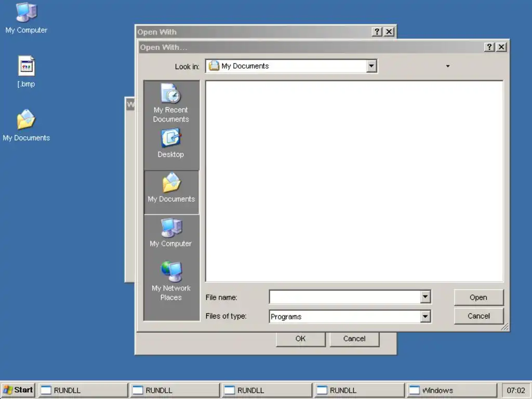Image resolution: width=532 pixels, height=399 pixels.
Task: Click OK in the rear Open With dialog
Action: pos(300,339)
